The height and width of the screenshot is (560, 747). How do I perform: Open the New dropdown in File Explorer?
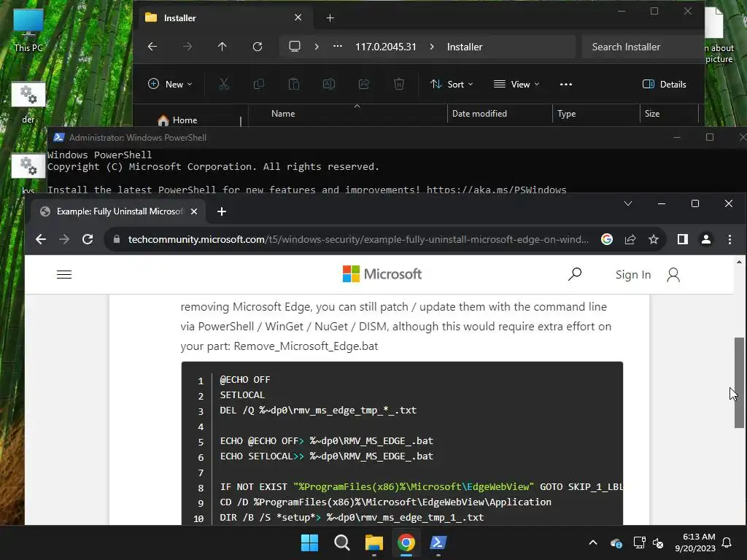170,85
